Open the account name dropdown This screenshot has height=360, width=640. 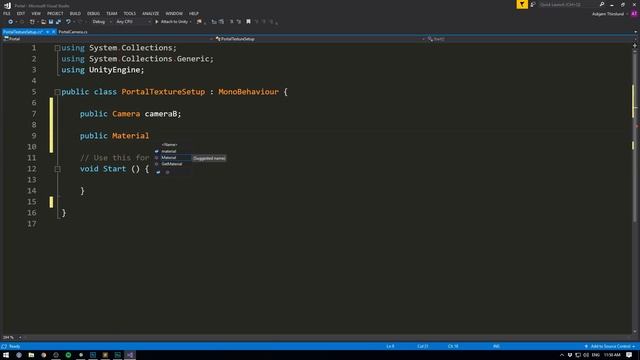[610, 14]
